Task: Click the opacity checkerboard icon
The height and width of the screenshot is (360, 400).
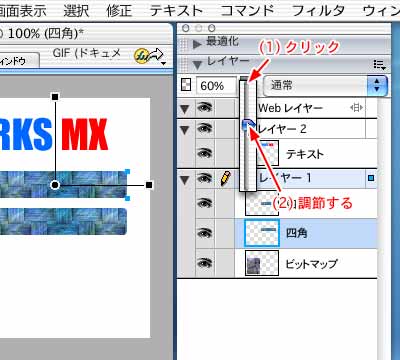Action: [186, 85]
